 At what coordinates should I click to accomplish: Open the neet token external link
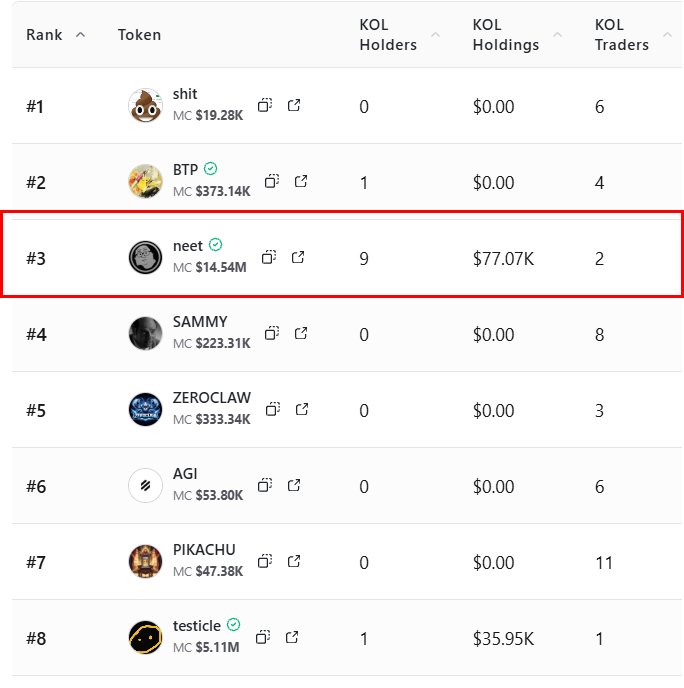click(x=298, y=257)
